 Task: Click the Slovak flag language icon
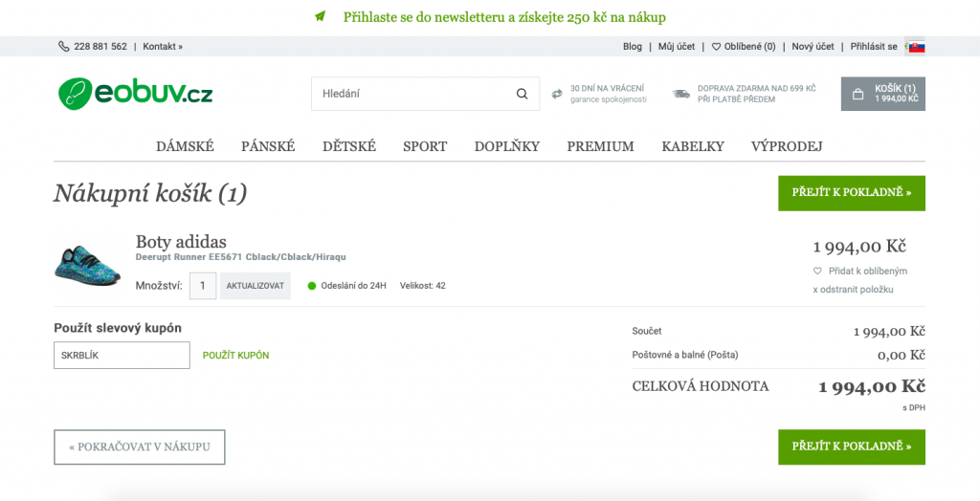(916, 47)
